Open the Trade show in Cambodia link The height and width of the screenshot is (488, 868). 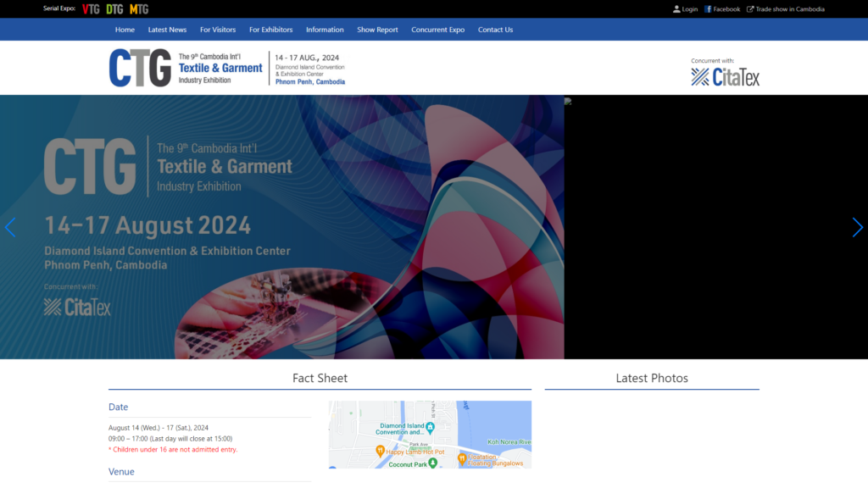(786, 8)
